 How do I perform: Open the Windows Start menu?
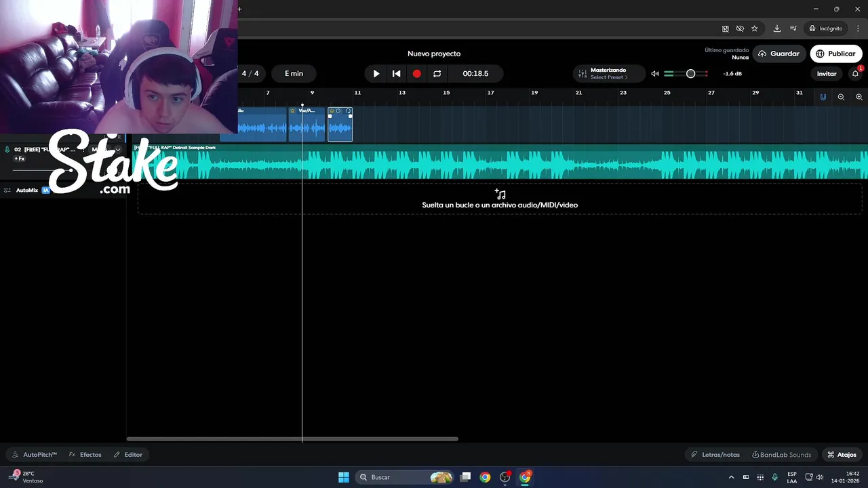tap(344, 477)
